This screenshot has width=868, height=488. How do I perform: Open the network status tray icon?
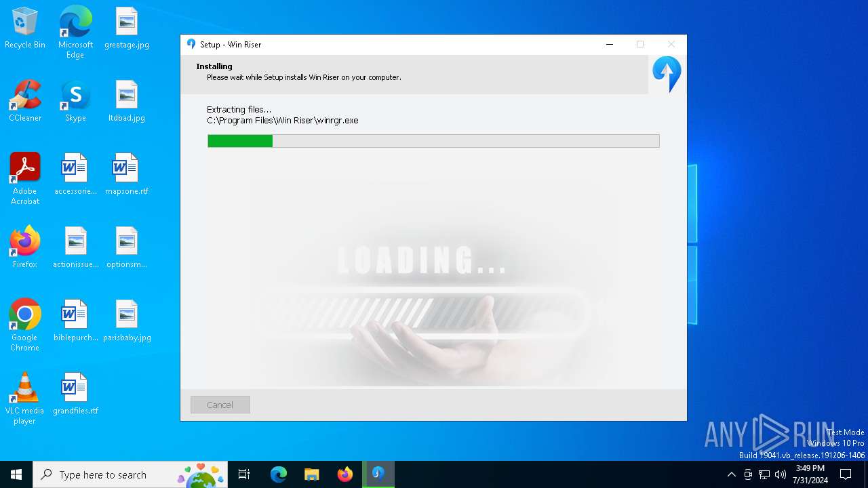764,474
